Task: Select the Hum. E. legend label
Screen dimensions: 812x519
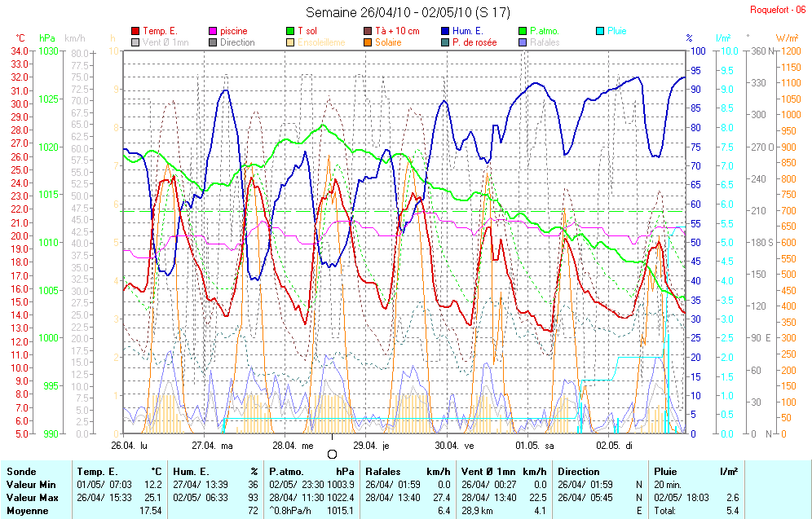Action: [468, 31]
